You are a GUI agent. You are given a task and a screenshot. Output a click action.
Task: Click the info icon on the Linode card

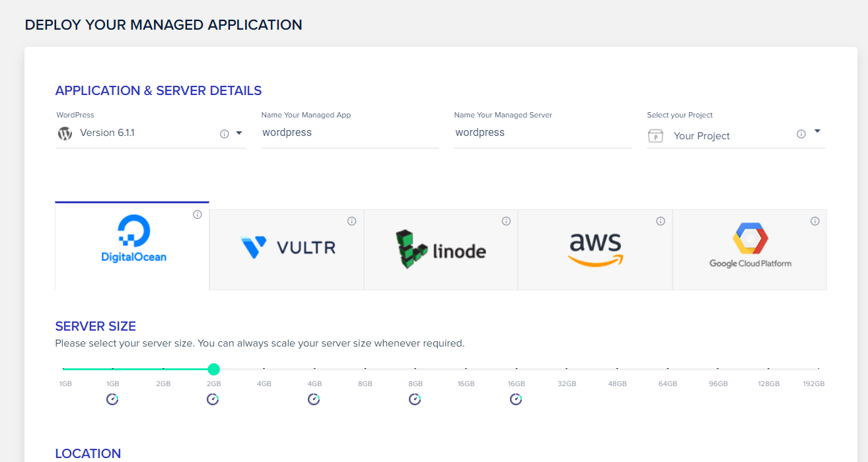(x=506, y=221)
